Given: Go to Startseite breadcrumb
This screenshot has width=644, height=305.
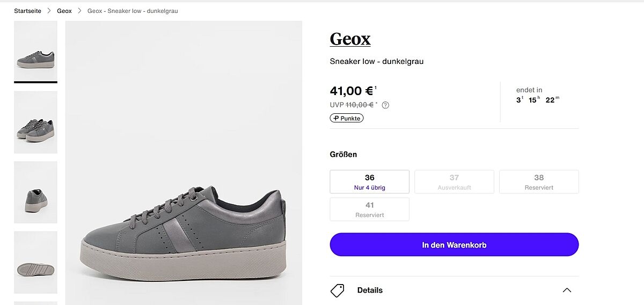Looking at the screenshot, I should click(27, 11).
